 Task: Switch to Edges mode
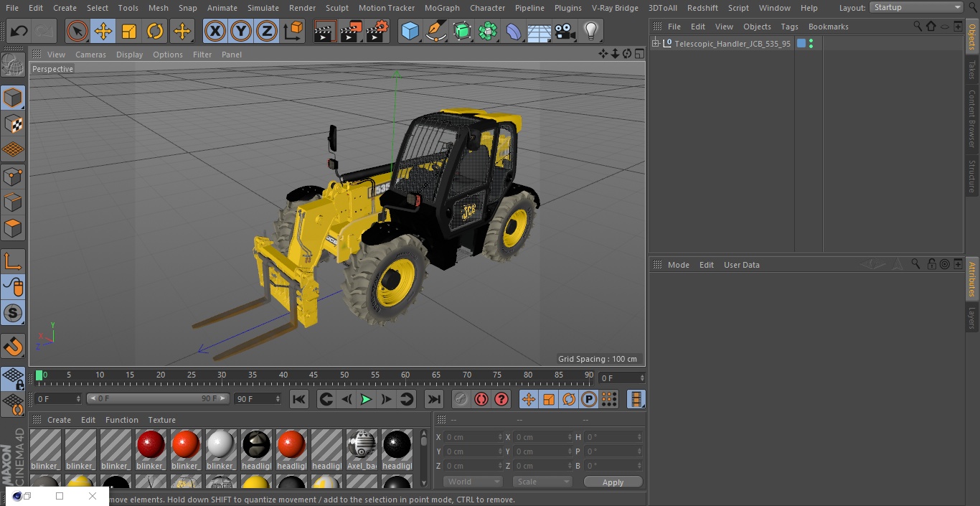pyautogui.click(x=13, y=202)
